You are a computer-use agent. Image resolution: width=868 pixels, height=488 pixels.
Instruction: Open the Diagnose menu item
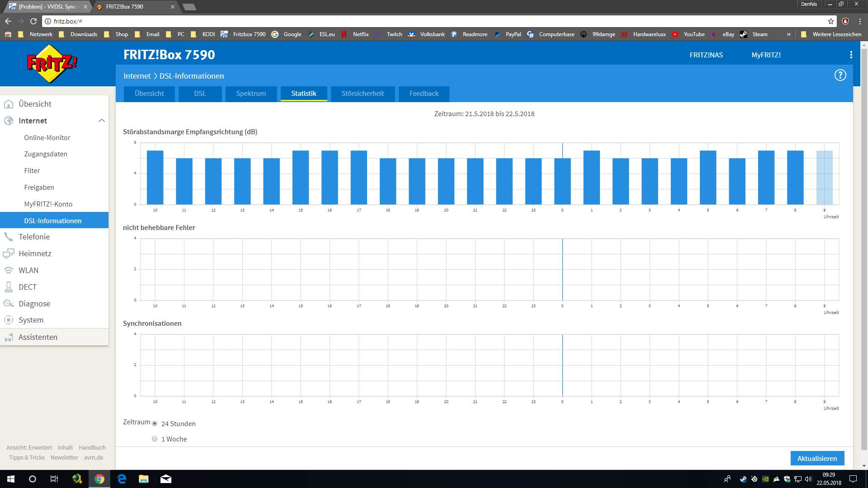34,304
